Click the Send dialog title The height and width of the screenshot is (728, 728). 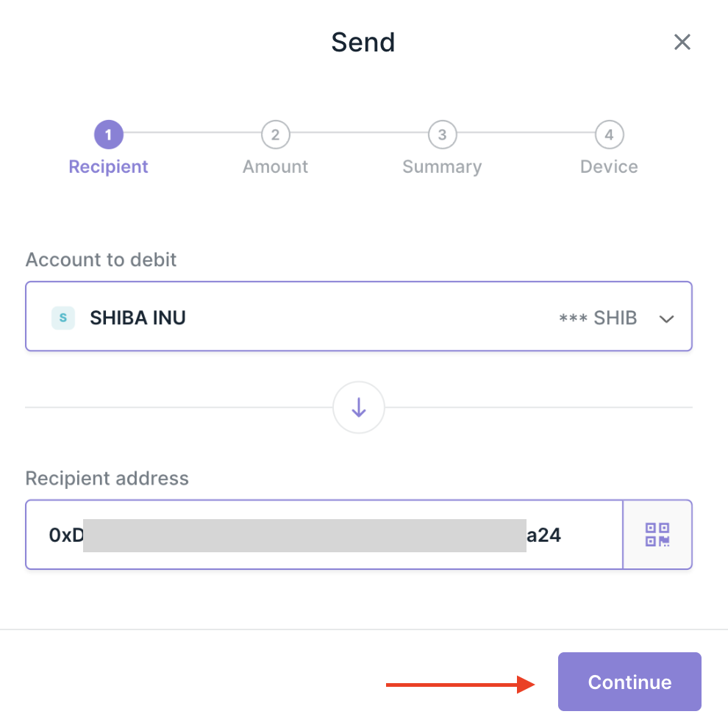click(363, 42)
